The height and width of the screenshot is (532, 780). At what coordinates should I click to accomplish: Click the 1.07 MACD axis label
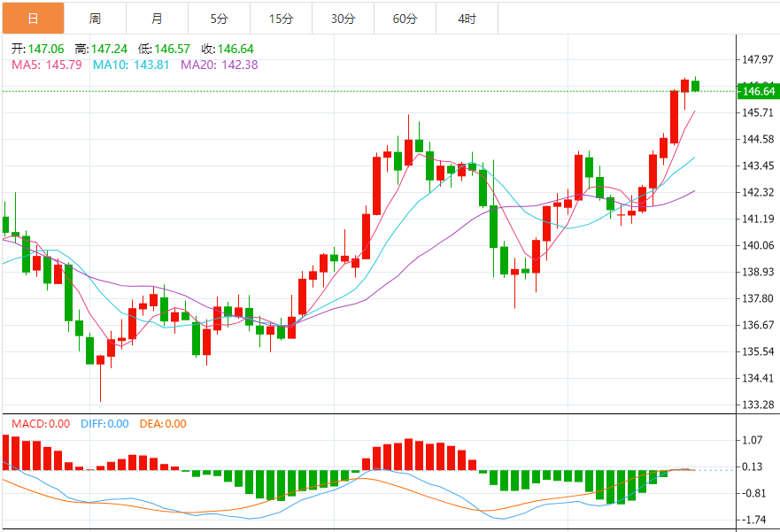(752, 440)
